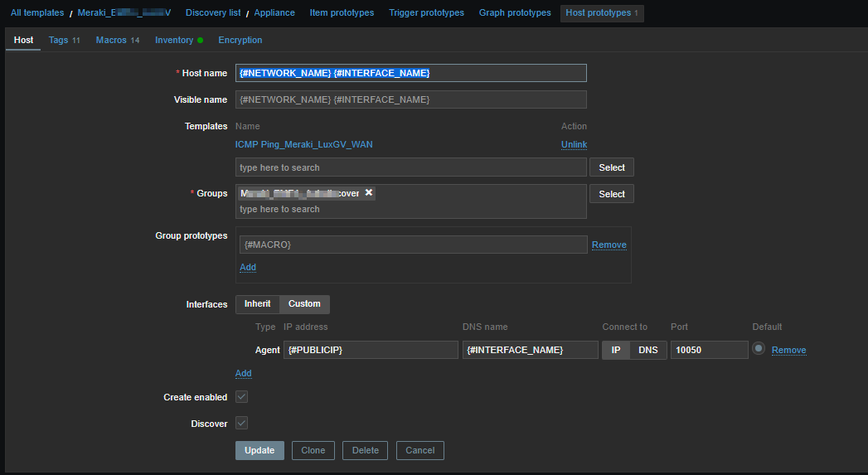The width and height of the screenshot is (868, 475).
Task: Toggle the Create enabled checkbox
Action: pyautogui.click(x=241, y=397)
